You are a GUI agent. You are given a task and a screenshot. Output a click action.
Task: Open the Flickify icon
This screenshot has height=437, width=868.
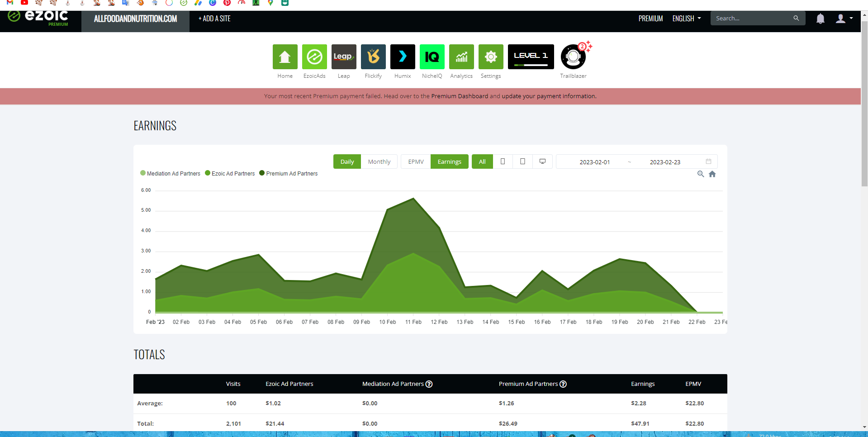[373, 57]
